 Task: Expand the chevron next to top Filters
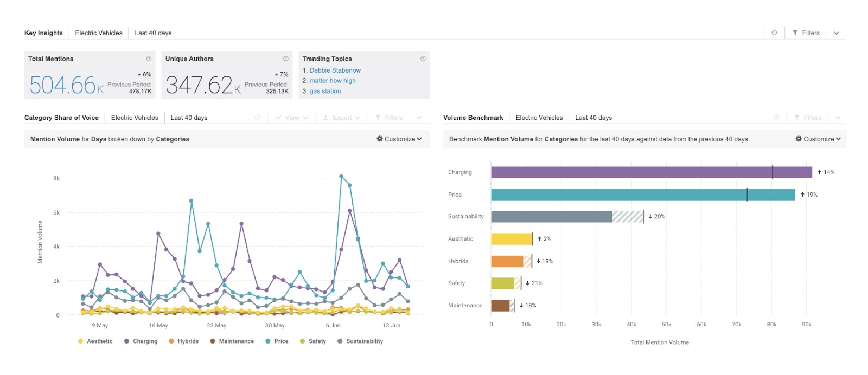click(836, 33)
